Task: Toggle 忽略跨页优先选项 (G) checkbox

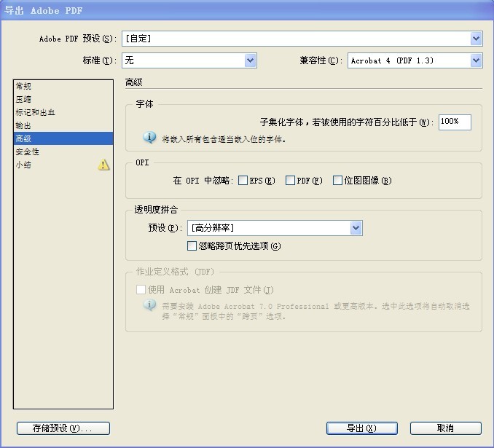Action: point(192,245)
